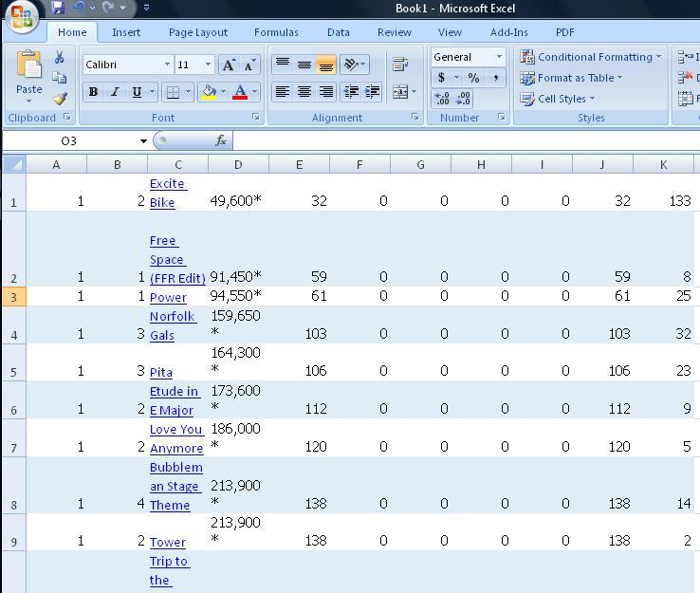Select column D header
The height and width of the screenshot is (593, 700).
(238, 164)
